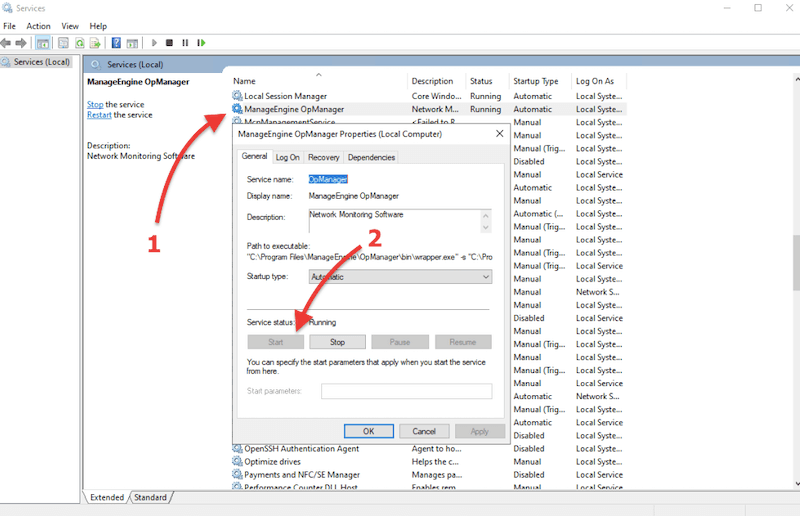Image resolution: width=800 pixels, height=516 pixels.
Task: Click the Payments and NFC/SE Manager gear icon
Action: [x=237, y=475]
